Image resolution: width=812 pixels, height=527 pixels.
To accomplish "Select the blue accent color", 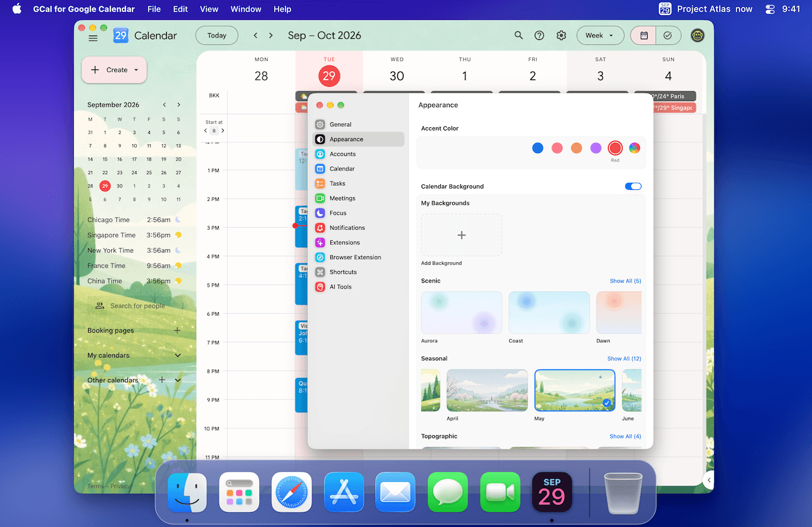I will coord(538,148).
